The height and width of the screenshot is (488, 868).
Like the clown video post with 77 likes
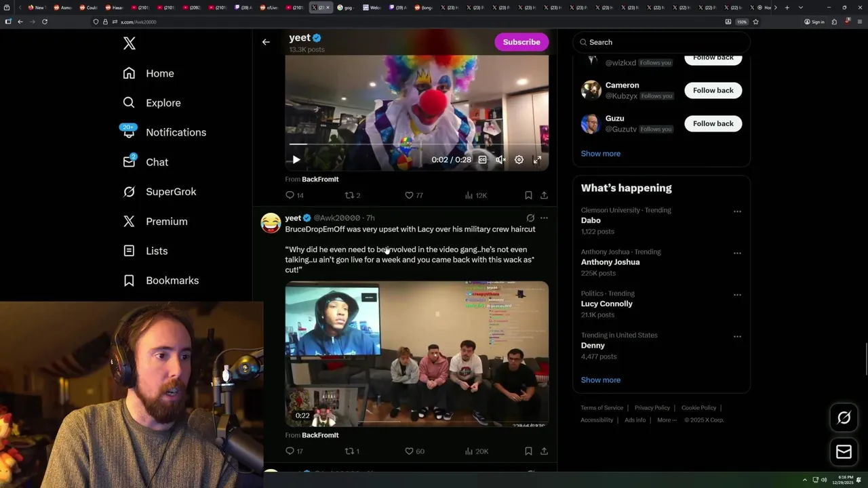(x=414, y=195)
